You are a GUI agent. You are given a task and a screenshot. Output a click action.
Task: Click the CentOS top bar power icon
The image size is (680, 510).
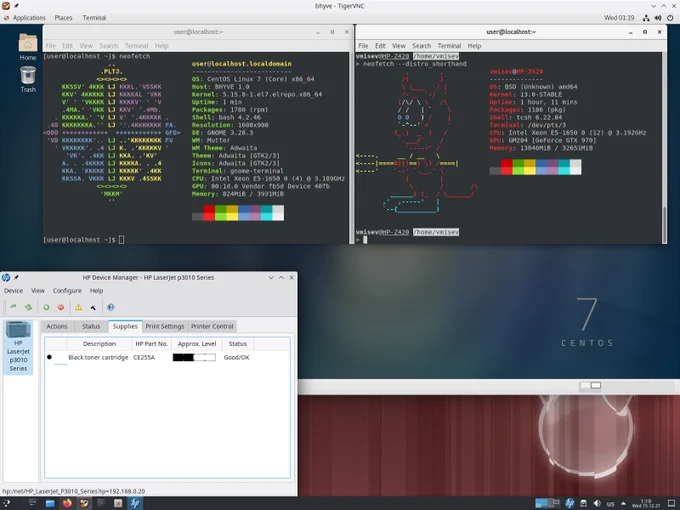coord(670,18)
